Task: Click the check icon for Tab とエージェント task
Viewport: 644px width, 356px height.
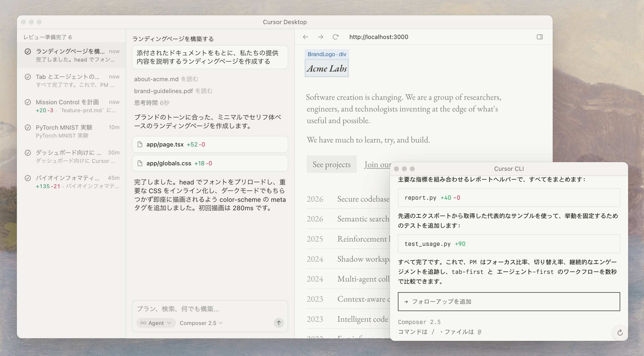Action: point(28,77)
